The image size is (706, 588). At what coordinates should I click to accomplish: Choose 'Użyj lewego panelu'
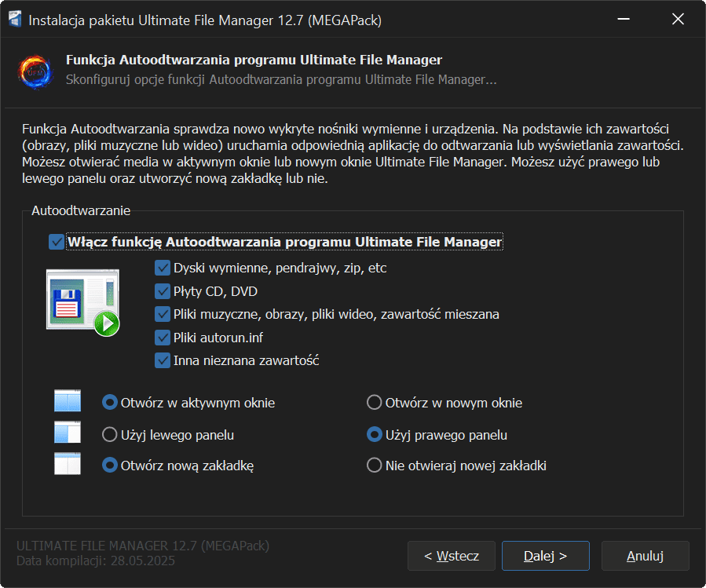point(110,434)
